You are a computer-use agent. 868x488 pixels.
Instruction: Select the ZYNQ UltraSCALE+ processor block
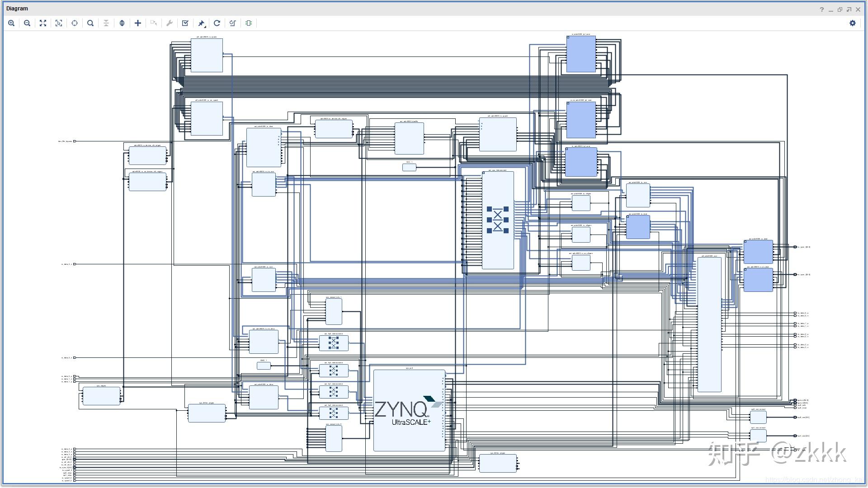[409, 410]
